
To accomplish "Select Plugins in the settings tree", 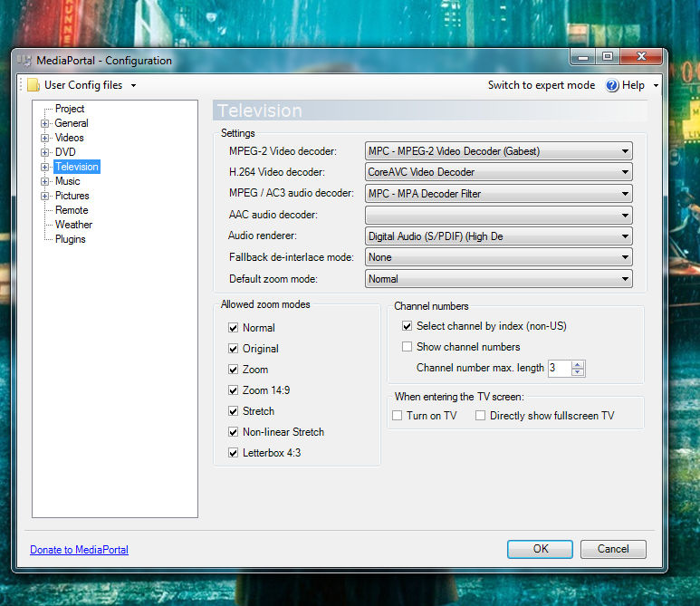I will point(70,239).
